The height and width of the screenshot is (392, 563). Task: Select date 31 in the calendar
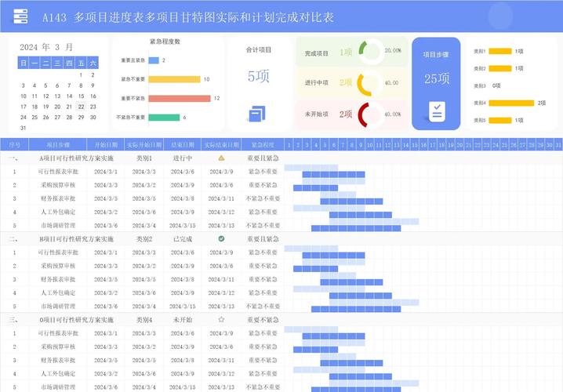click(x=24, y=128)
